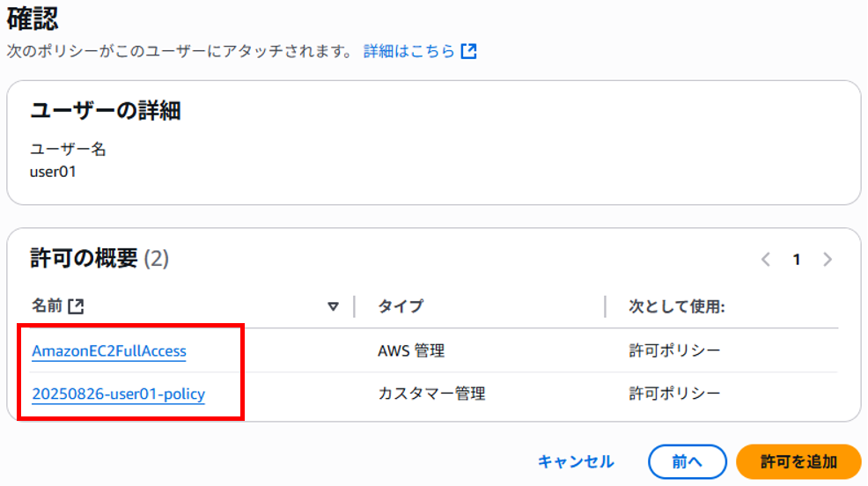Click the 次として使用 column header
Viewport: 868px width, 486px height.
(676, 306)
